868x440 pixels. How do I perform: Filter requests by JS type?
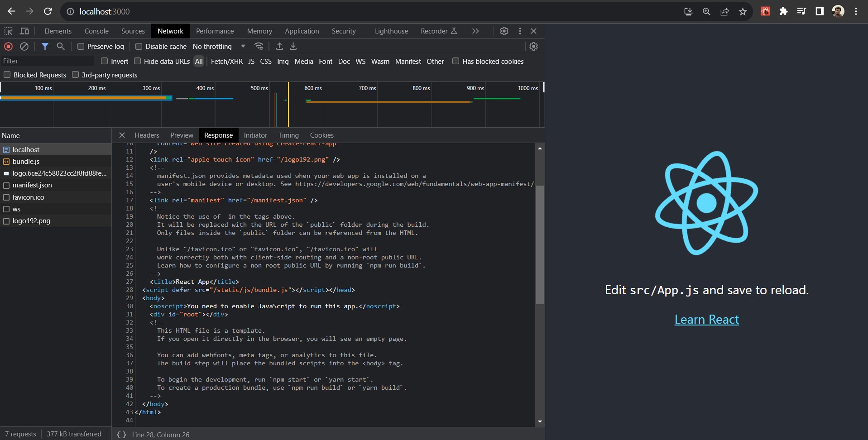(x=251, y=61)
